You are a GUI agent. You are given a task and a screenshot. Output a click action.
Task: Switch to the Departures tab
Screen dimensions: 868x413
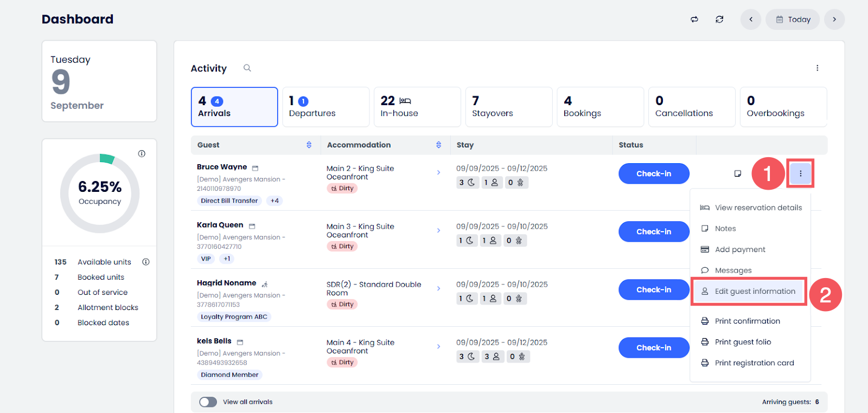pyautogui.click(x=325, y=107)
